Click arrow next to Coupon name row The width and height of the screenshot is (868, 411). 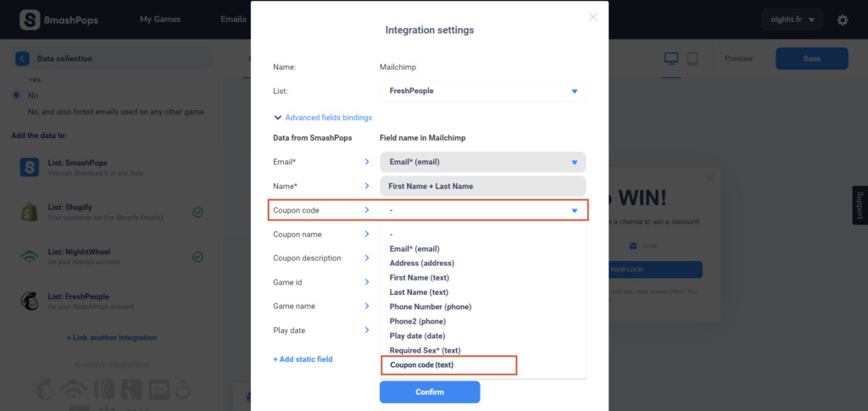tap(366, 234)
